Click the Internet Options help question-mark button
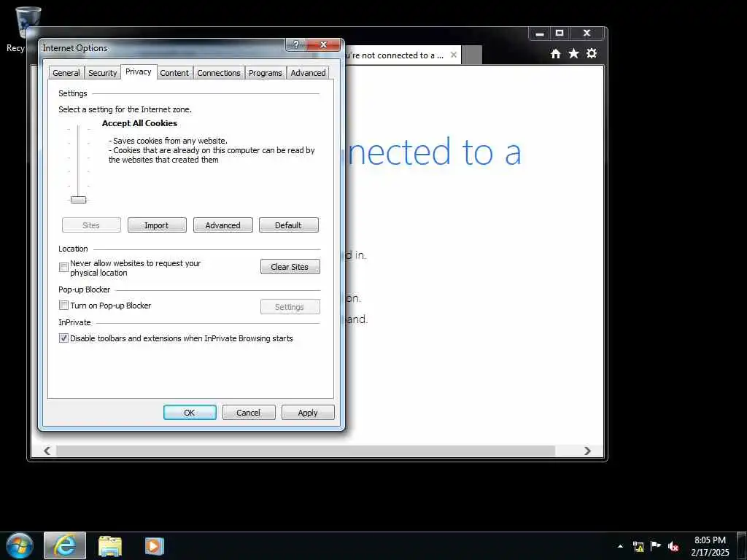The width and height of the screenshot is (747, 560). [x=296, y=44]
